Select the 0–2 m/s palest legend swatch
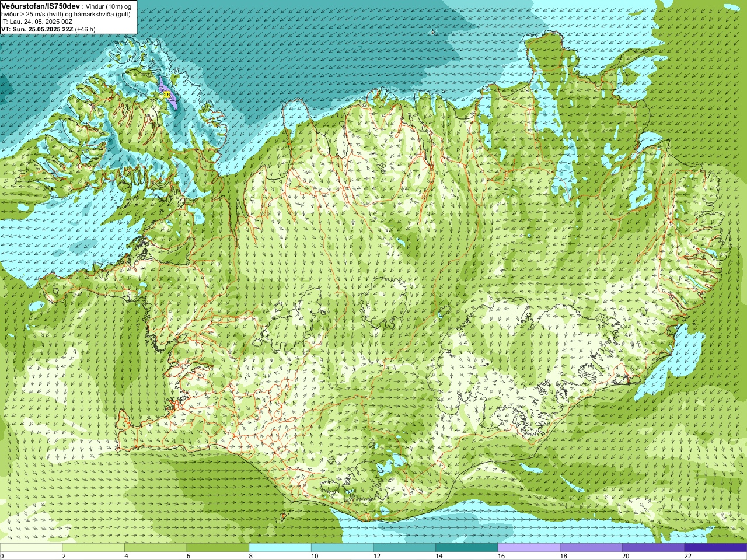 pyautogui.click(x=31, y=548)
